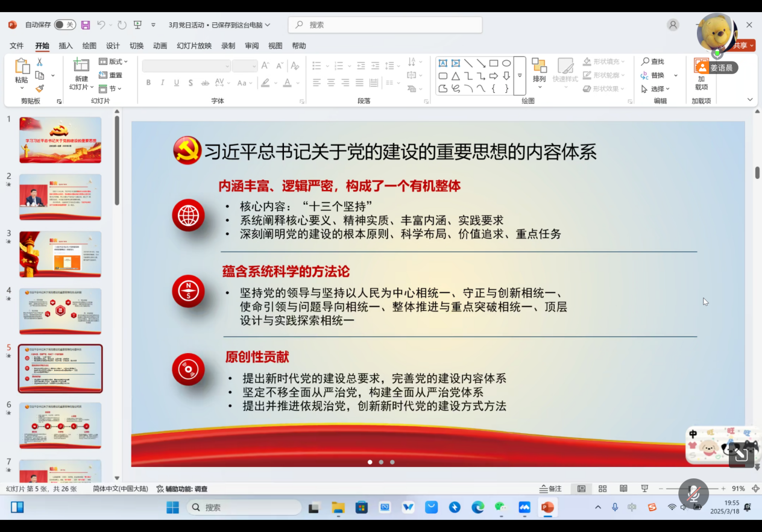Select the rectangle shape in shapes gallery
This screenshot has height=532, width=762.
[x=493, y=63]
